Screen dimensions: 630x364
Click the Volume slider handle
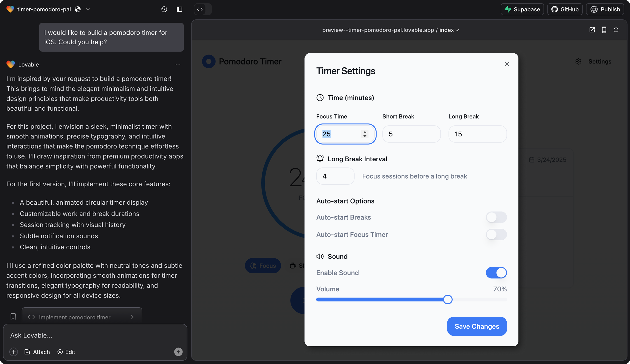(448, 299)
